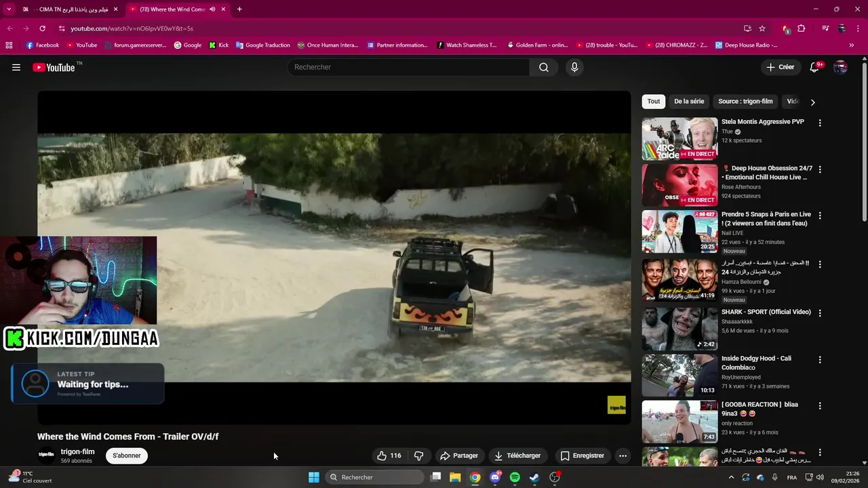Image resolution: width=868 pixels, height=488 pixels.
Task: Click the trigon-film channel avatar
Action: tap(46, 455)
